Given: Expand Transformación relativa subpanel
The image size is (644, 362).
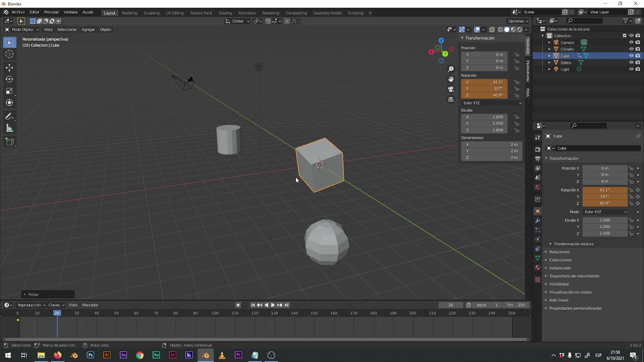Looking at the screenshot, I should (574, 244).
